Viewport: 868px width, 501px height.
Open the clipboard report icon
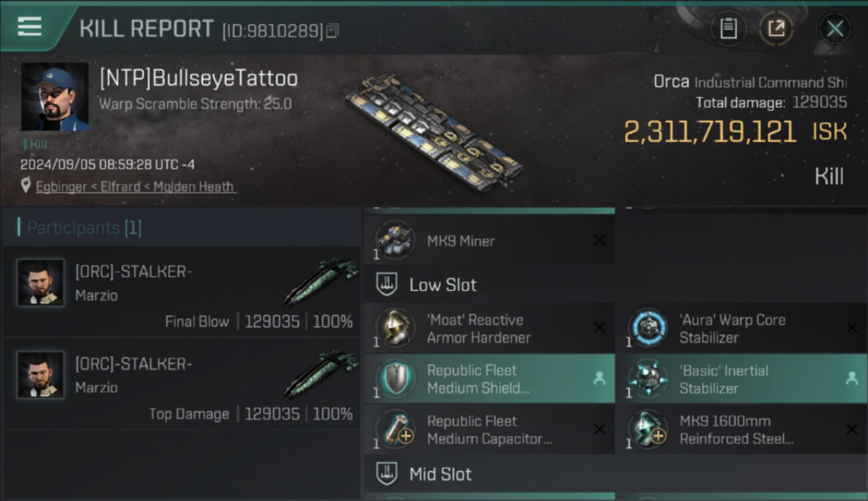pyautogui.click(x=728, y=29)
